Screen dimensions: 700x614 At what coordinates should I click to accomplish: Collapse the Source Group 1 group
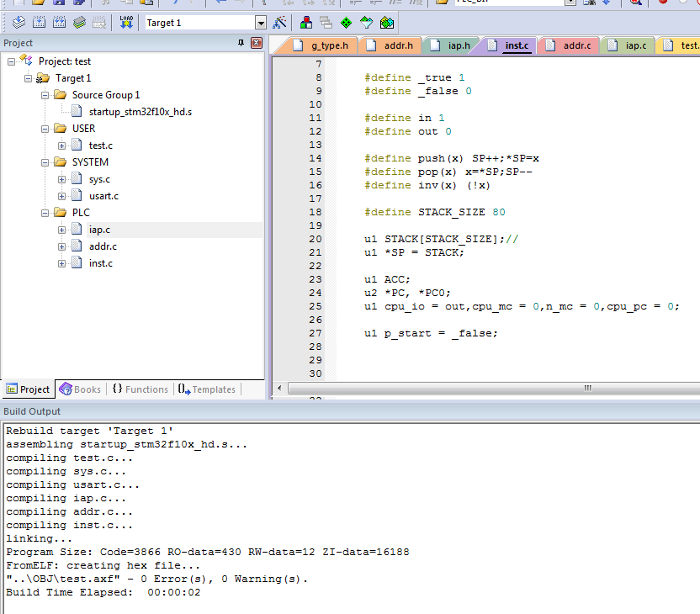tap(45, 96)
